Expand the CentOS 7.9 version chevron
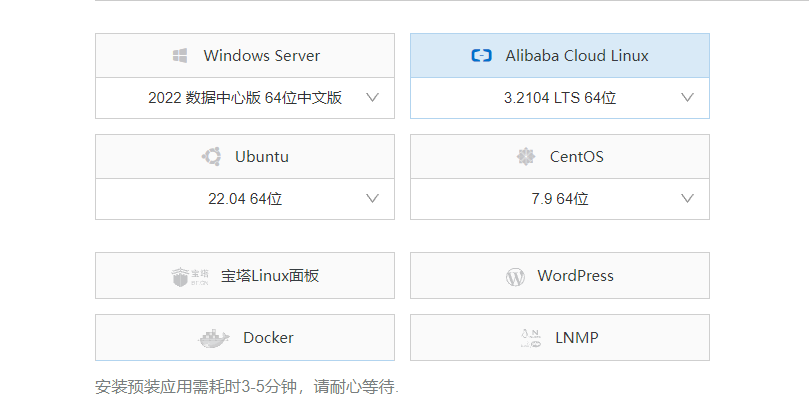This screenshot has width=809, height=414. coord(687,199)
